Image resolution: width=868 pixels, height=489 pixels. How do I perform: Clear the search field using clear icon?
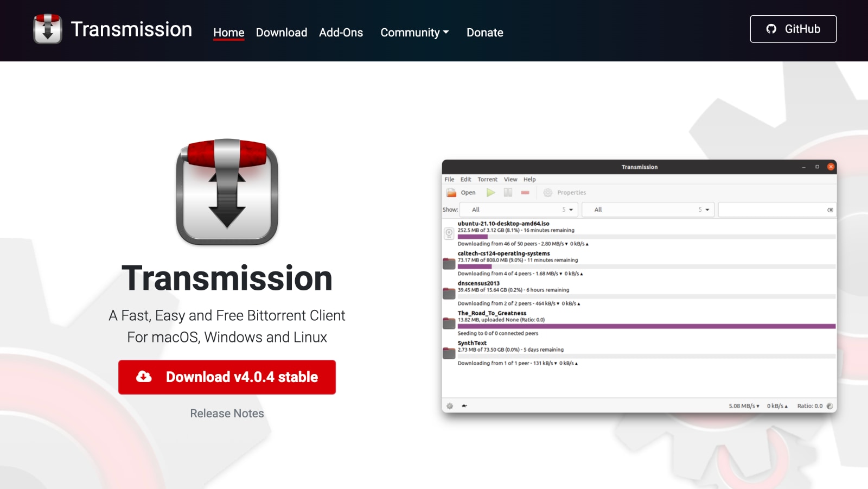tap(830, 210)
